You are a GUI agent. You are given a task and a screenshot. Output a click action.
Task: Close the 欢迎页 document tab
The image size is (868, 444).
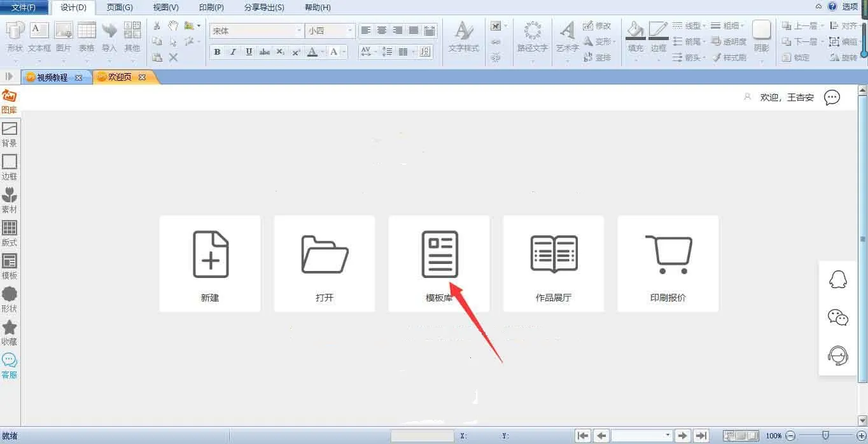(142, 78)
